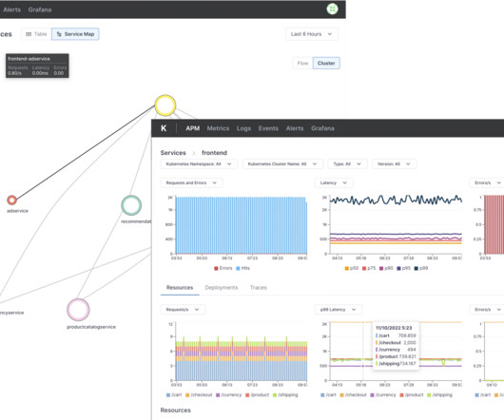Click the frontend-adservice tooltip title

click(29, 59)
